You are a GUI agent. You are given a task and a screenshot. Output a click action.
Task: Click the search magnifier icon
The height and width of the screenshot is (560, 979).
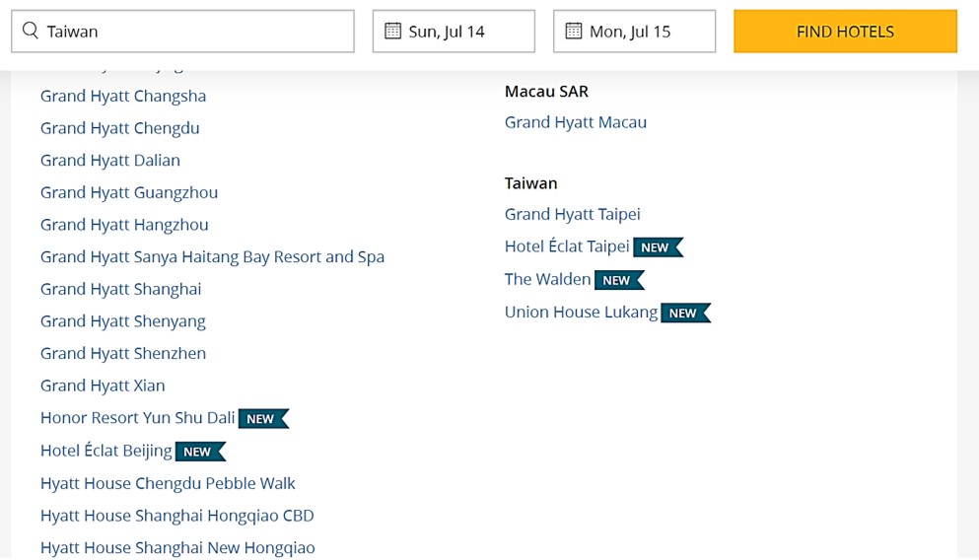(x=31, y=32)
